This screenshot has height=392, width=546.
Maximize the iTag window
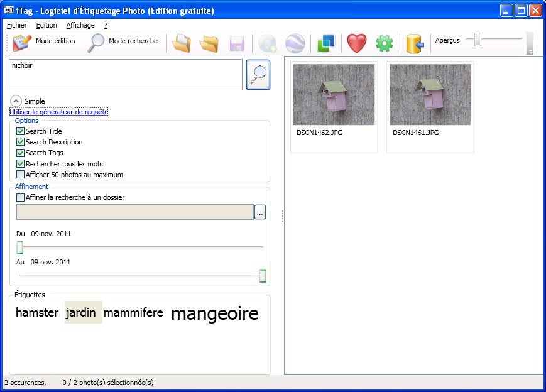pos(521,11)
